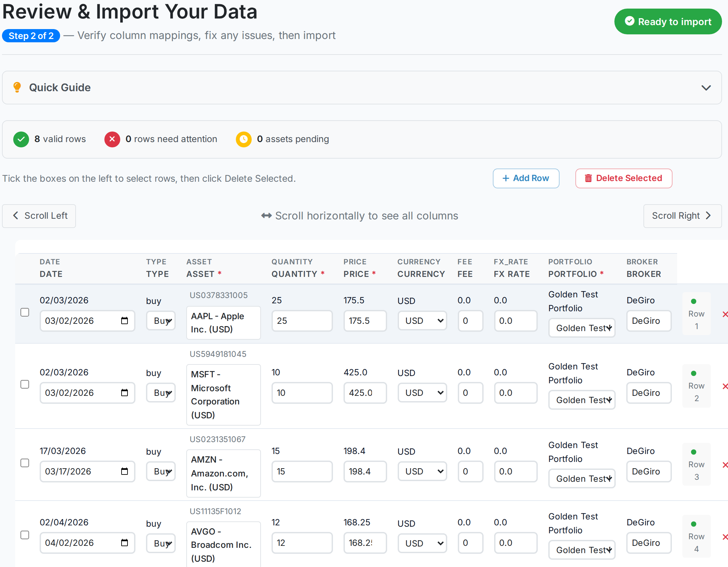Remove Row 2 with red X
The width and height of the screenshot is (728, 567).
725,387
